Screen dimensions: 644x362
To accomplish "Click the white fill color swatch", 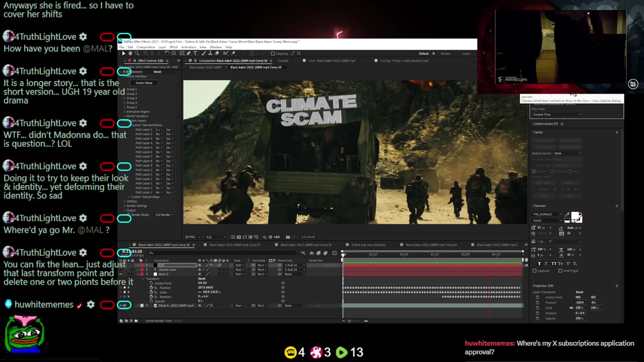I will 575,215.
